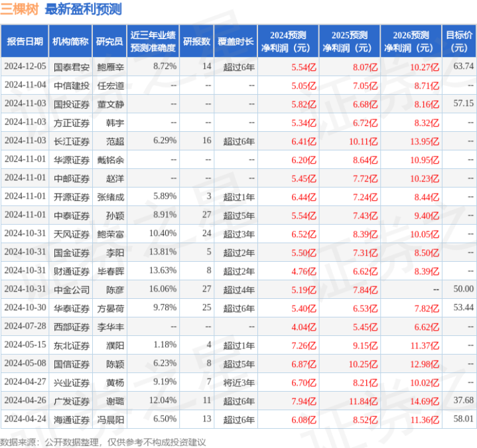
Task: Click the 近三年业绩预测准确度 header
Action: tap(153, 41)
